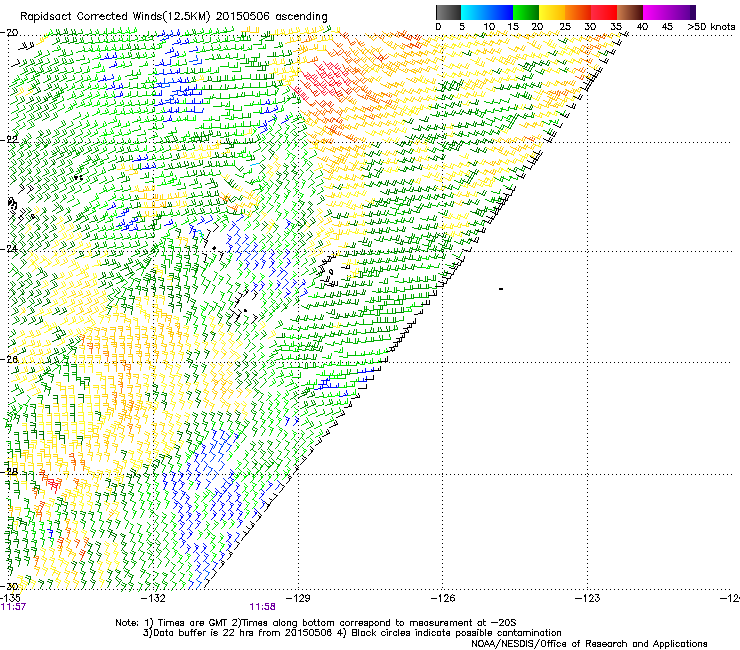
Task: Click the 'NOAA/NESDIS/Office of Research and Applications' credit
Action: click(589, 644)
